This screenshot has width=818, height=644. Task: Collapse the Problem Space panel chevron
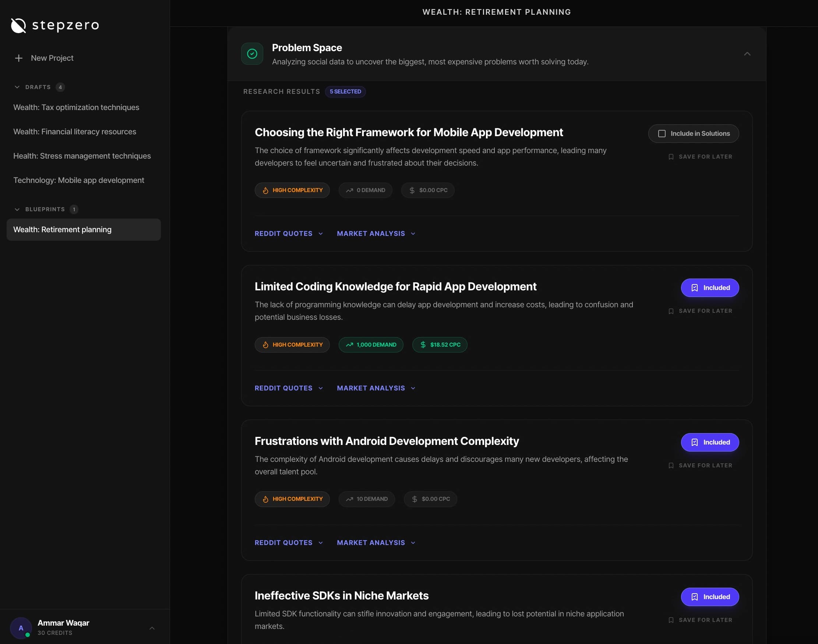pos(747,54)
